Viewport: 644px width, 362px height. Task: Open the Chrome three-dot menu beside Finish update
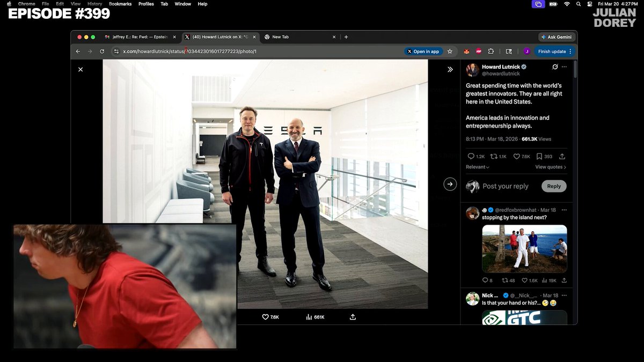tap(570, 51)
